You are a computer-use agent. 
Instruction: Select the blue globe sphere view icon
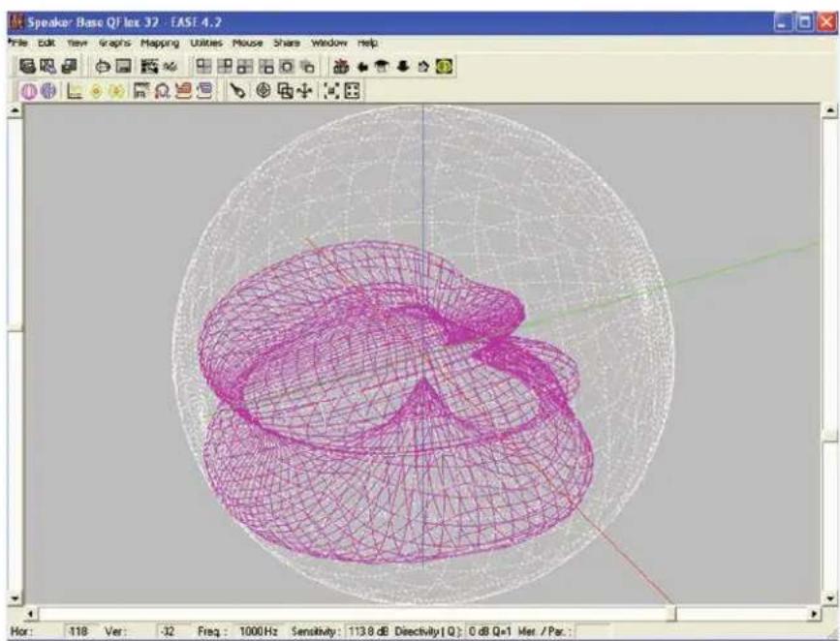click(x=48, y=91)
